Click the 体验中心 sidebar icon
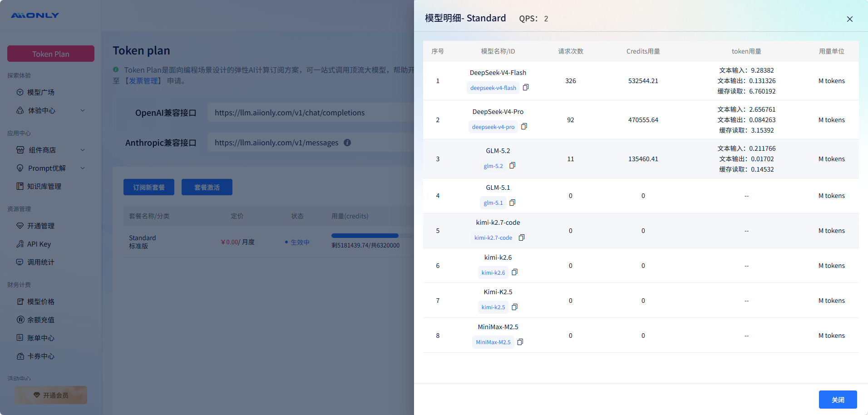 pos(20,110)
